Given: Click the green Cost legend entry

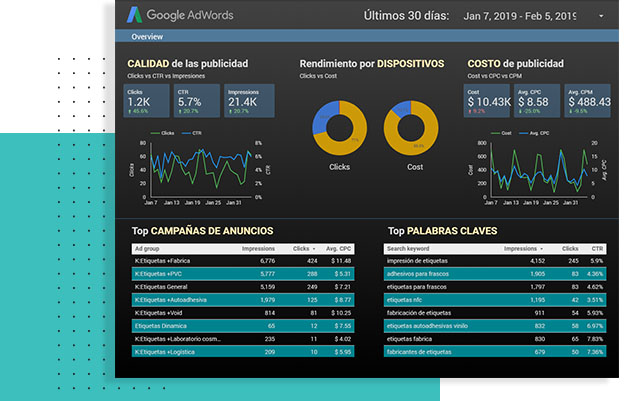Looking at the screenshot, I should point(501,133).
